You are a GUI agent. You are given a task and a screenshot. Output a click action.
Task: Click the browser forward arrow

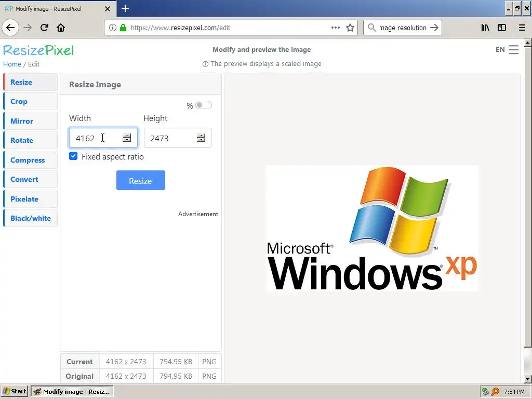[x=28, y=28]
